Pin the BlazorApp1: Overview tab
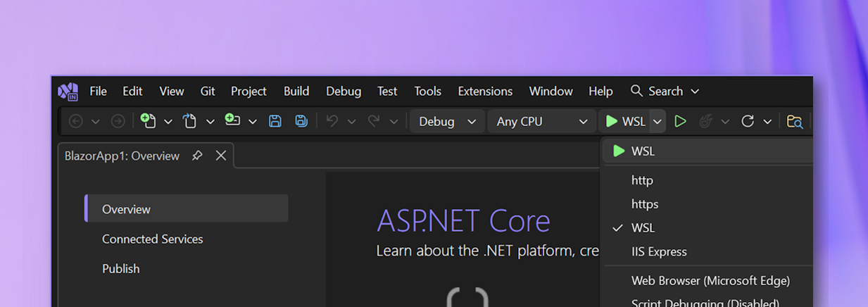 coord(197,156)
